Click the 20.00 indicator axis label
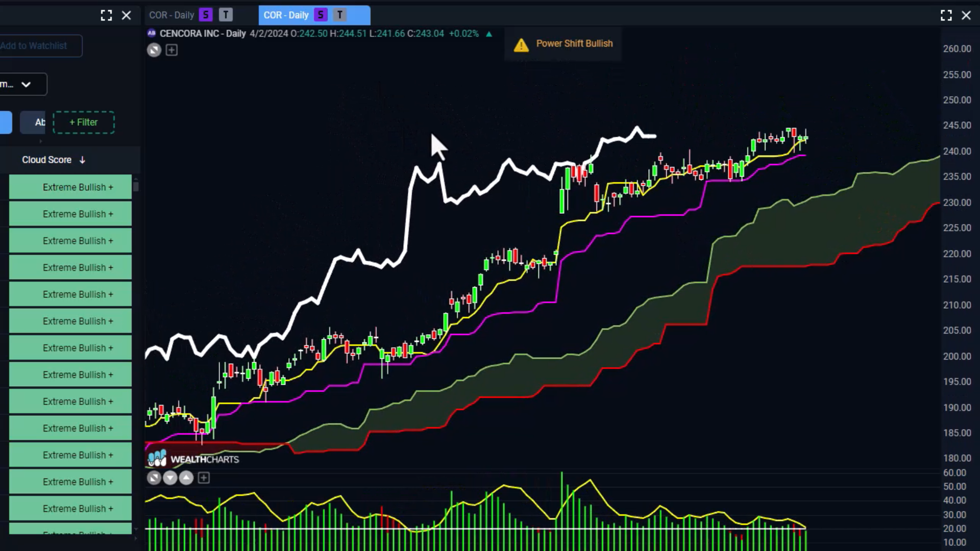This screenshot has height=551, width=980. 954,529
